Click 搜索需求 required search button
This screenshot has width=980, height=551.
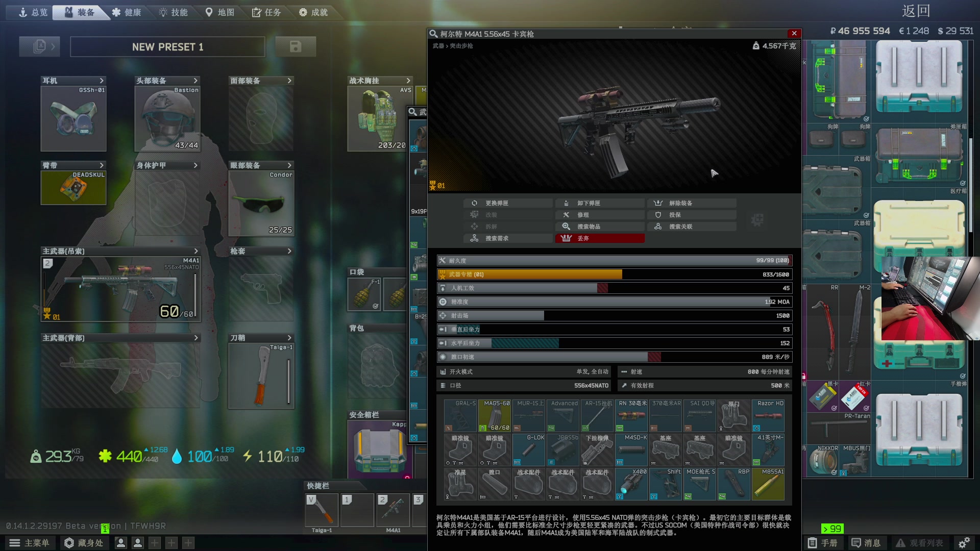508,238
